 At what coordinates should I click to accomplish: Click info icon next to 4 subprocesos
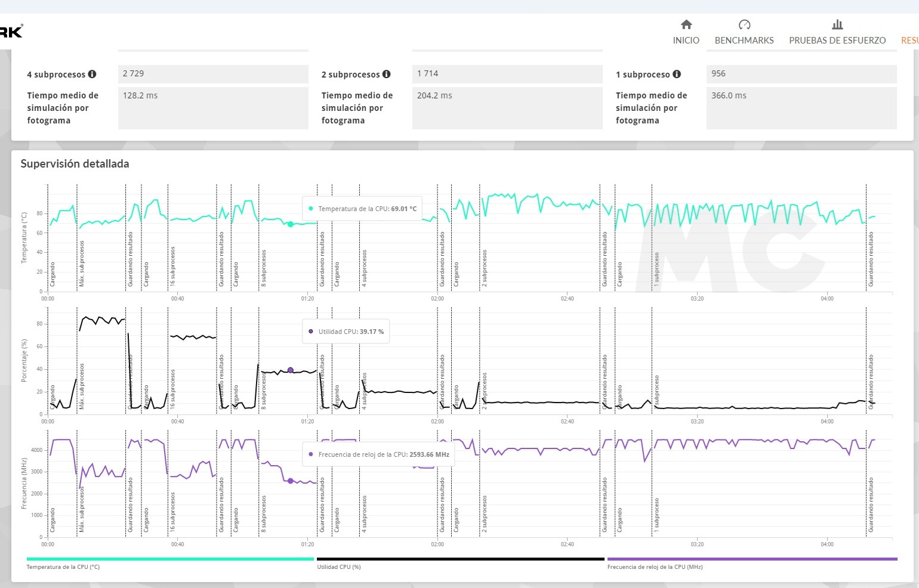point(92,74)
